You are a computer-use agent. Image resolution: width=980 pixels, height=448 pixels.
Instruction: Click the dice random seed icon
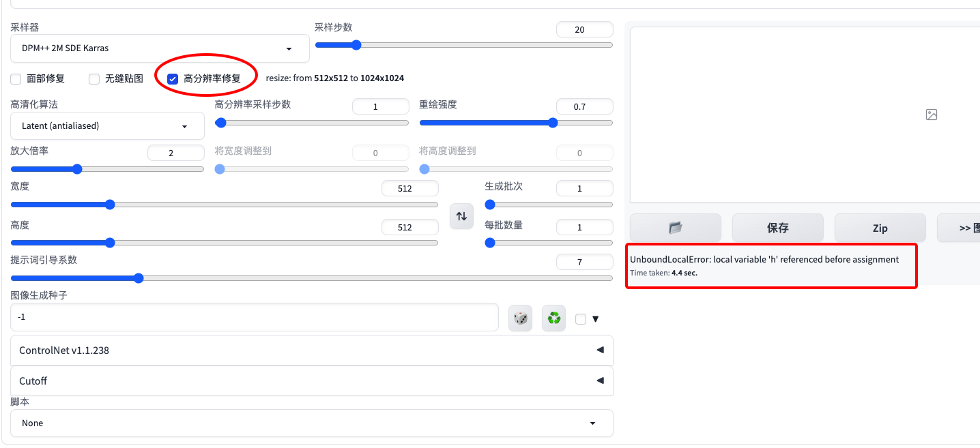521,318
